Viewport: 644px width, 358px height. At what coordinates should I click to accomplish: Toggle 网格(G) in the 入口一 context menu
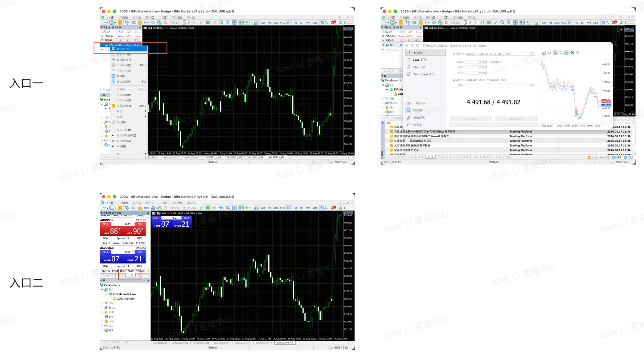click(129, 146)
